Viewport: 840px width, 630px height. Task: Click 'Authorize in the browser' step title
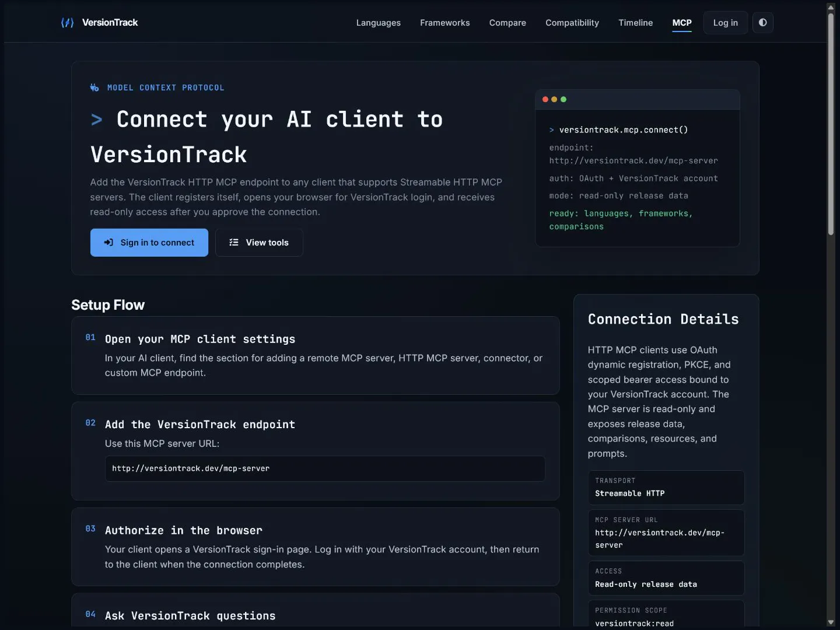pos(184,530)
